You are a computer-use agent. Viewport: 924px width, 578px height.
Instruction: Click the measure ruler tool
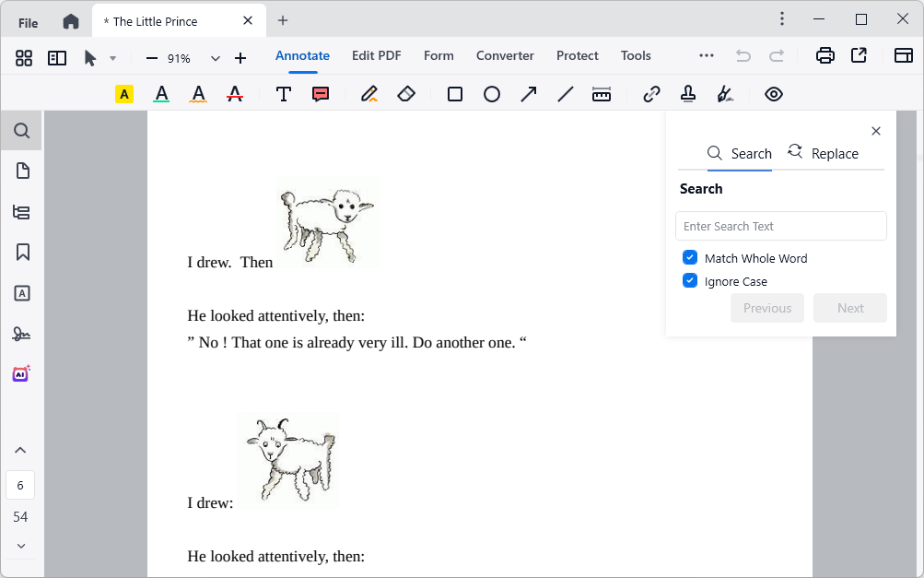[x=602, y=94]
